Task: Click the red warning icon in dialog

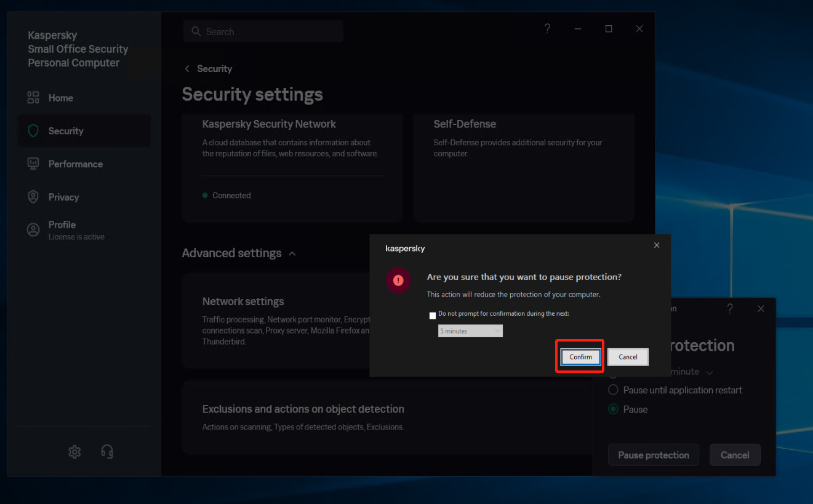Action: (x=398, y=281)
